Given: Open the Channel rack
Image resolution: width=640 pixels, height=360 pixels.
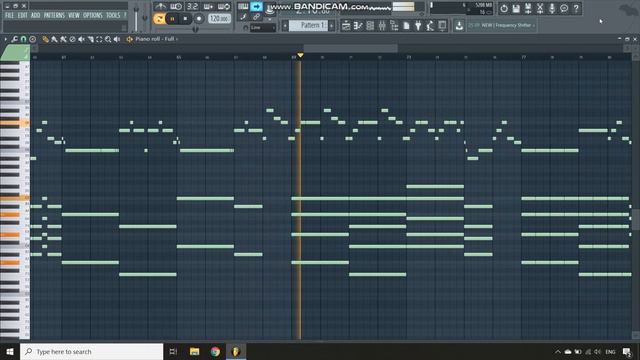Looking at the screenshot, I should point(370,26).
